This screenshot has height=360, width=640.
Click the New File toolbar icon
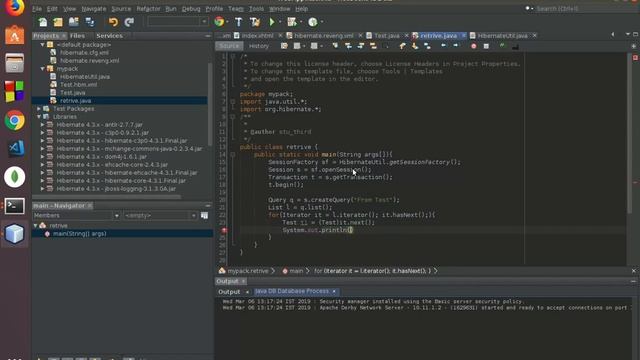tap(43, 22)
